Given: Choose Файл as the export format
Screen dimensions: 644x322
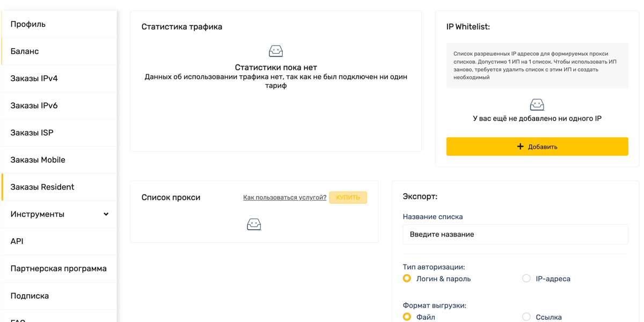Looking at the screenshot, I should [x=407, y=317].
